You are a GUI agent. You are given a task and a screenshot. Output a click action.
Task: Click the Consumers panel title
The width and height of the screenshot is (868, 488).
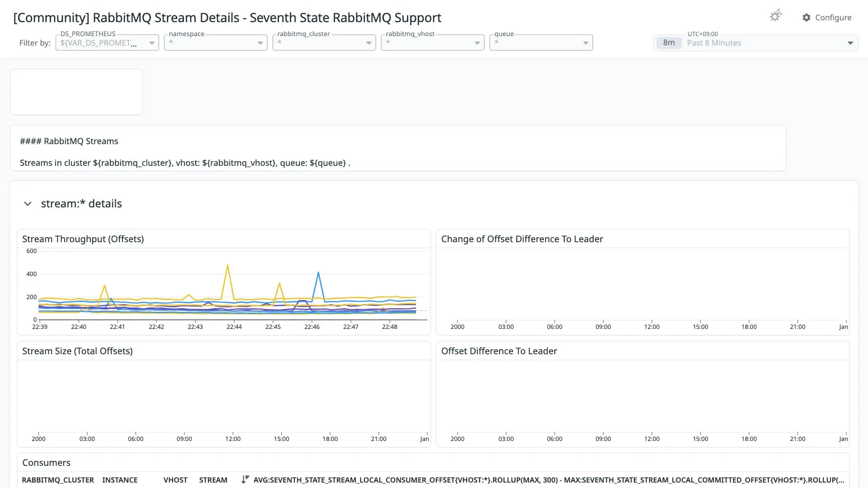[47, 463]
